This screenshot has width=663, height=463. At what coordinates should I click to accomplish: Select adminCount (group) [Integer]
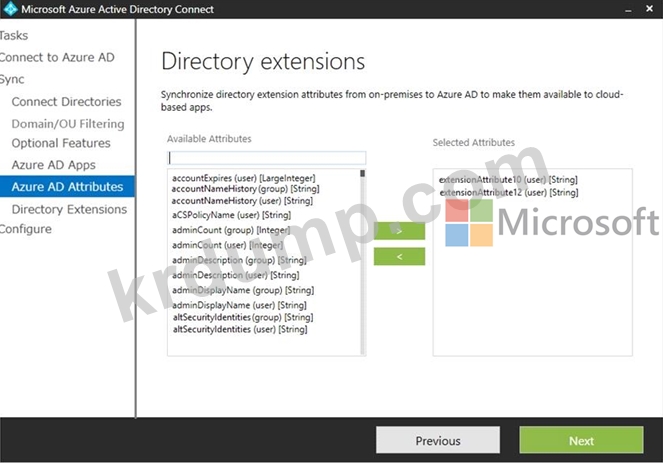(231, 230)
